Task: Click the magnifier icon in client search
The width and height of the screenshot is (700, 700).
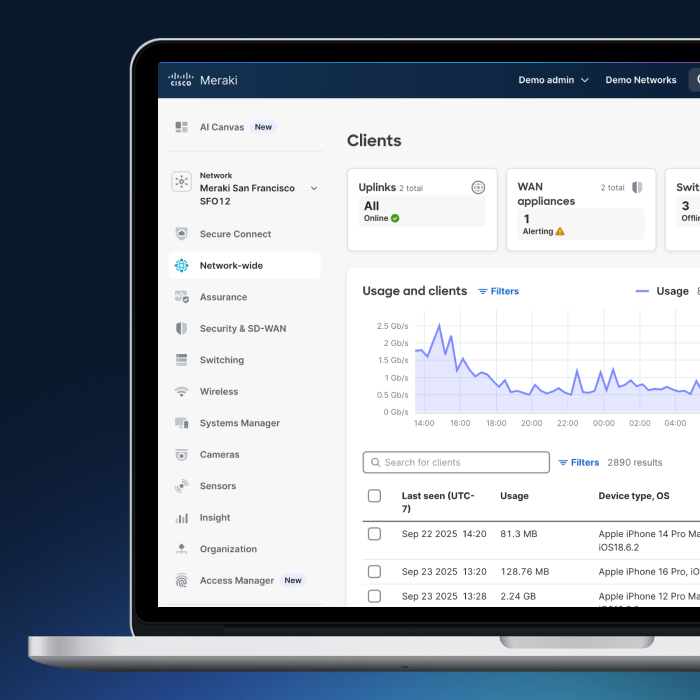Action: (x=375, y=462)
